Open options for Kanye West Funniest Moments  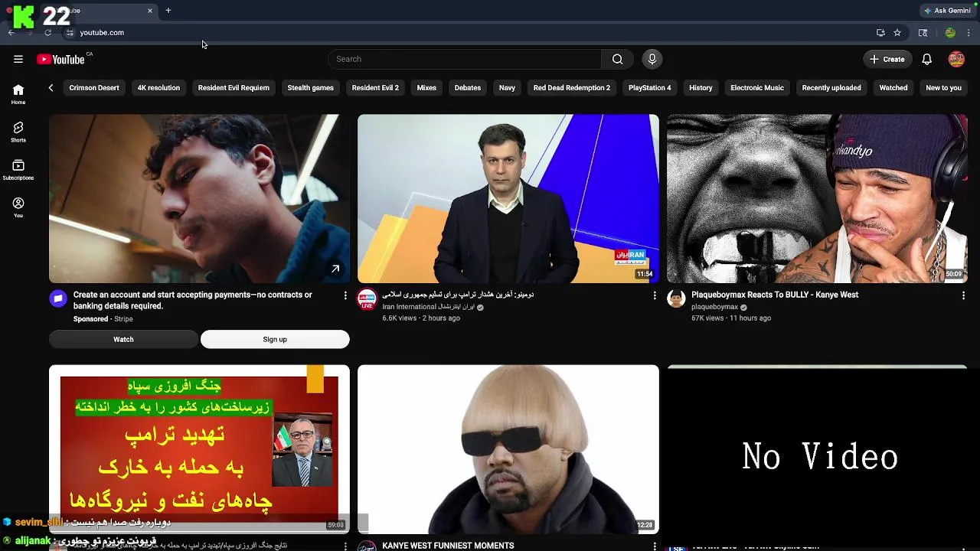[655, 546]
